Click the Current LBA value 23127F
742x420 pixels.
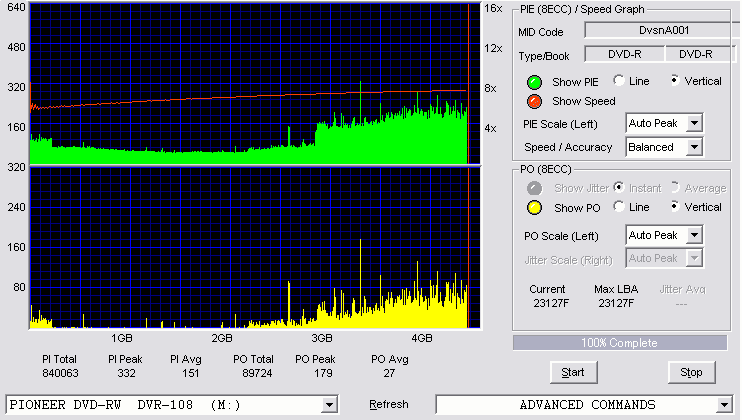point(551,303)
